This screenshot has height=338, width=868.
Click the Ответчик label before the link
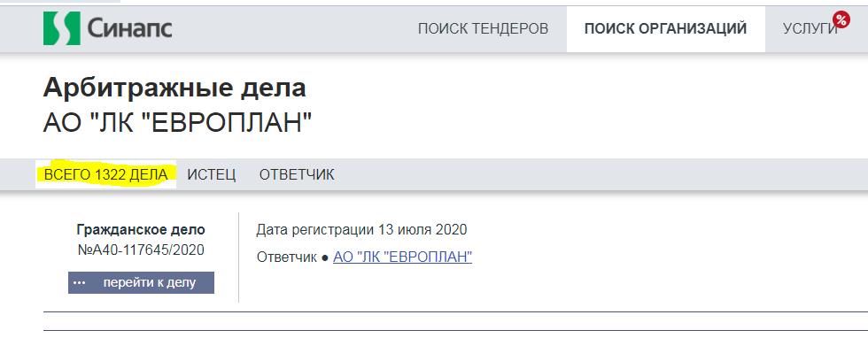(286, 257)
